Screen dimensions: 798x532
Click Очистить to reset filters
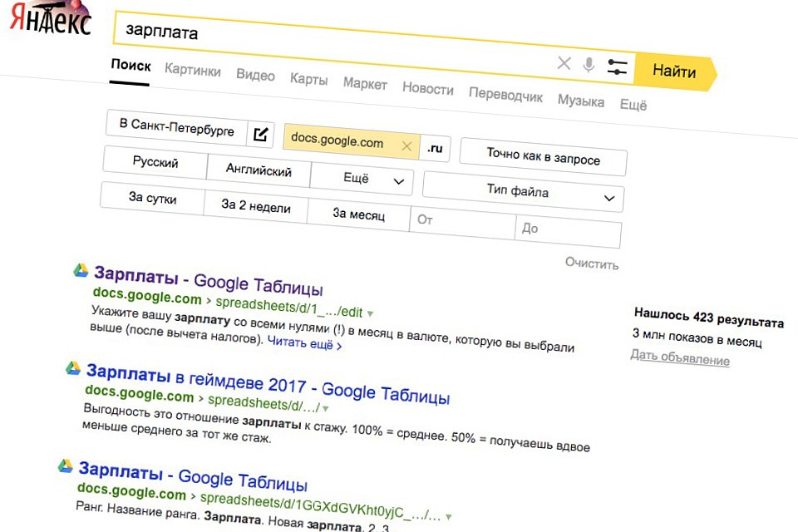[591, 264]
